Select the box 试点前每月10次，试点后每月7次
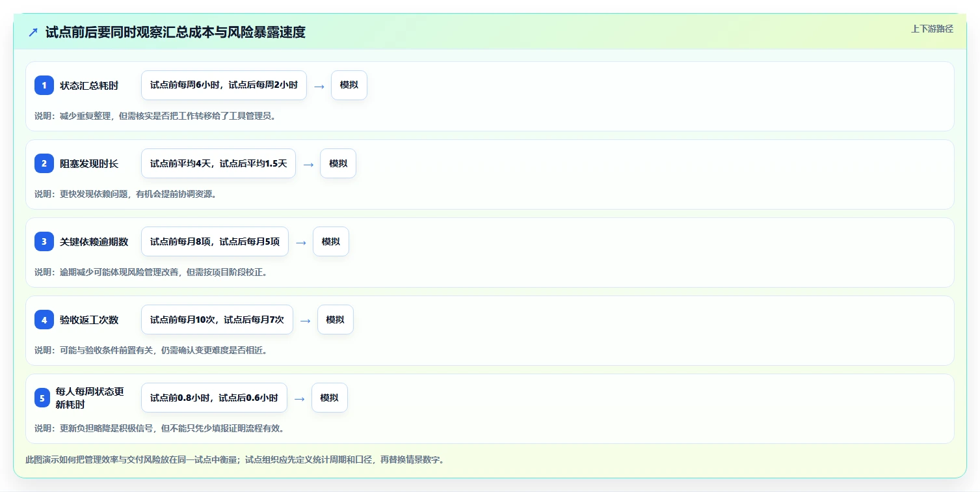This screenshot has width=980, height=492. (x=217, y=320)
